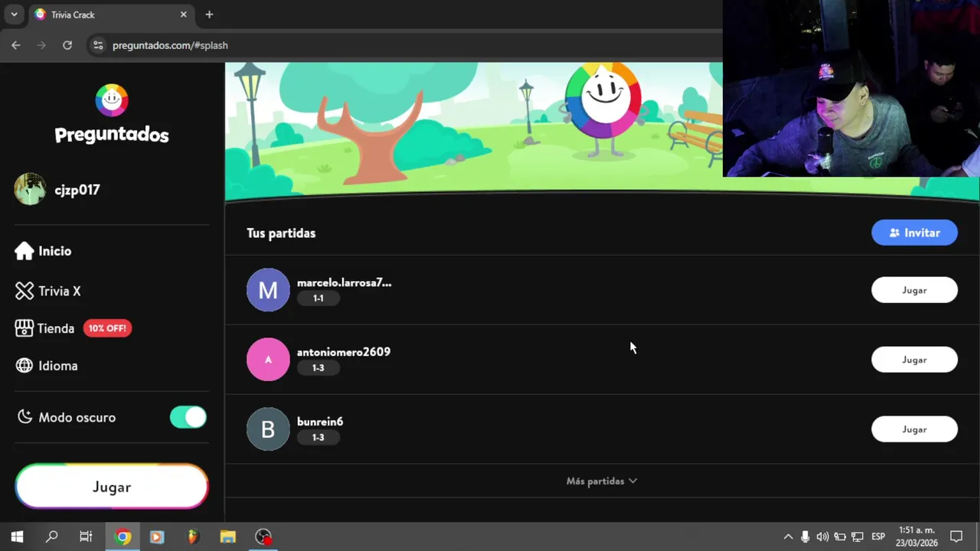Open site information icon in address bar
The width and height of the screenshot is (980, 551).
(98, 45)
